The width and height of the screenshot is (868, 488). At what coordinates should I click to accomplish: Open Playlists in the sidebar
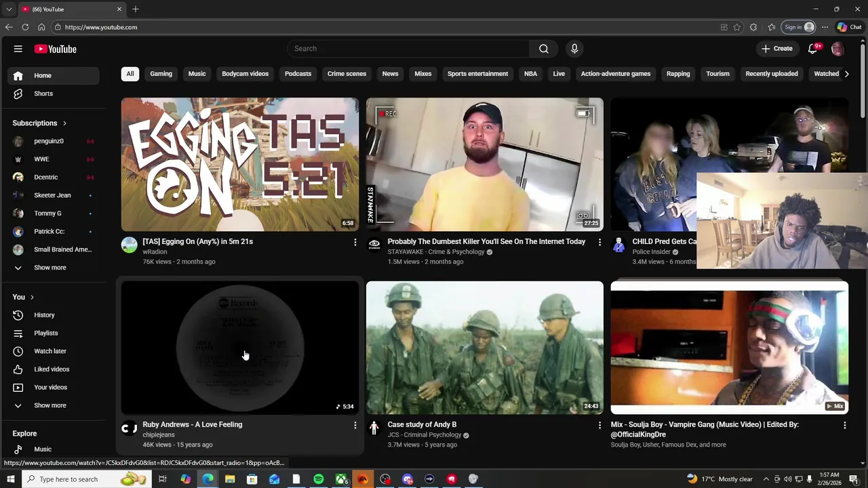tap(54, 333)
